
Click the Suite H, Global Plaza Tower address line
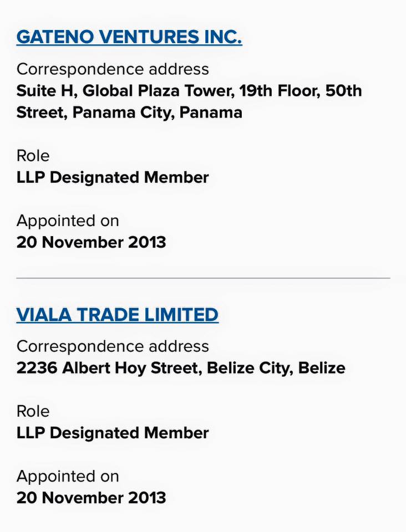coord(189,91)
